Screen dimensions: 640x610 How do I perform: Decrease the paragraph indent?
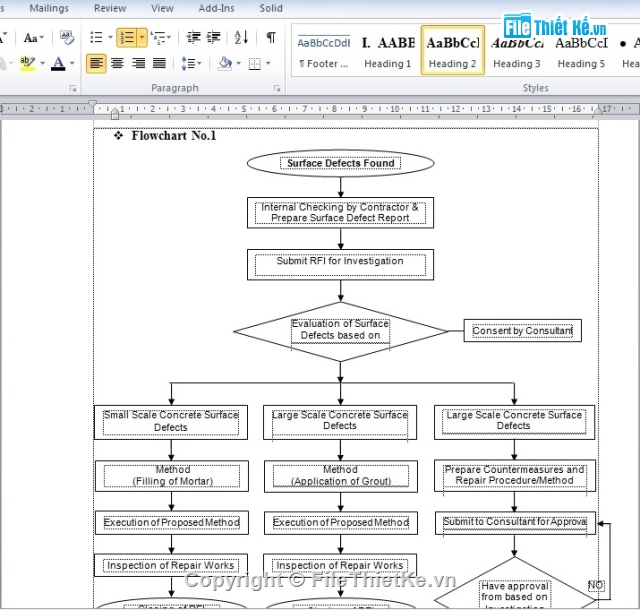pyautogui.click(x=193, y=38)
